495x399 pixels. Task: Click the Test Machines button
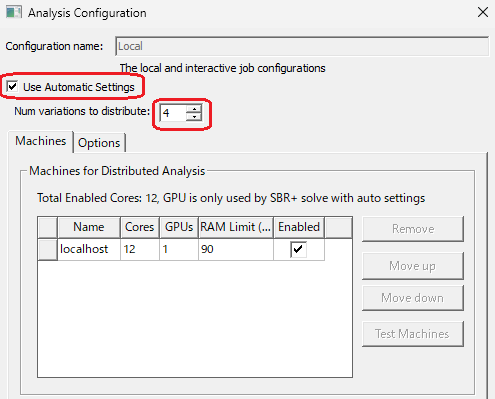413,334
